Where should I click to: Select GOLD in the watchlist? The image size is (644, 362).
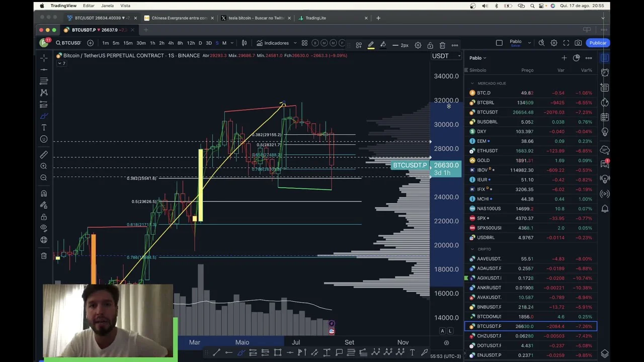(x=531, y=160)
